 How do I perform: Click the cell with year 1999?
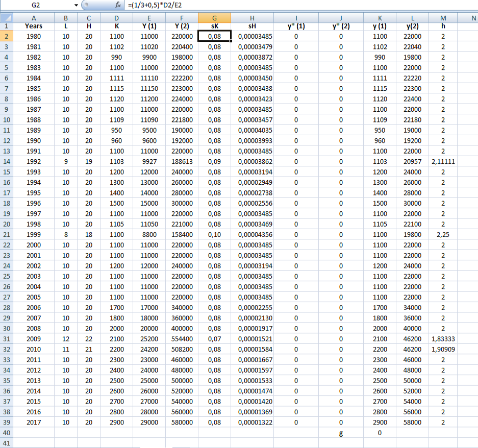click(x=34, y=234)
